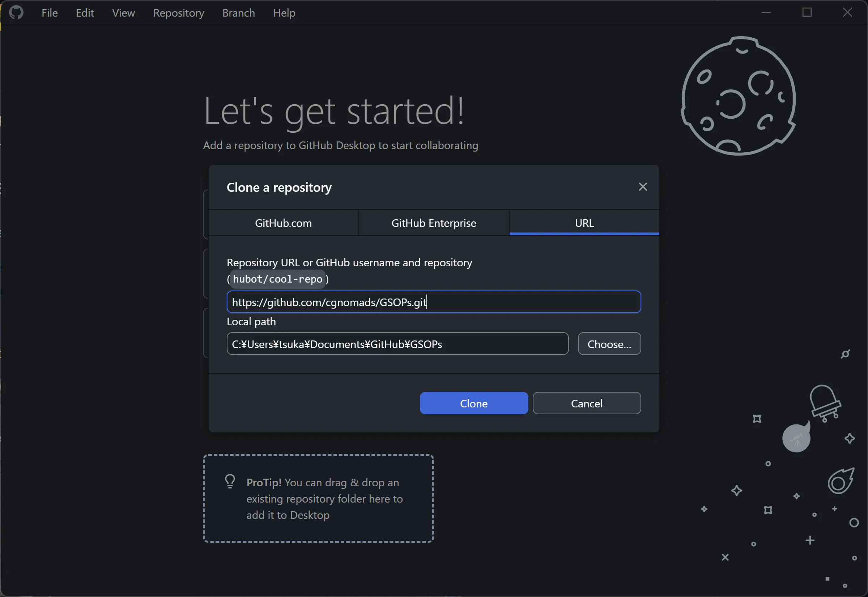The height and width of the screenshot is (597, 868).
Task: Click the small satellite icon
Action: click(x=845, y=354)
